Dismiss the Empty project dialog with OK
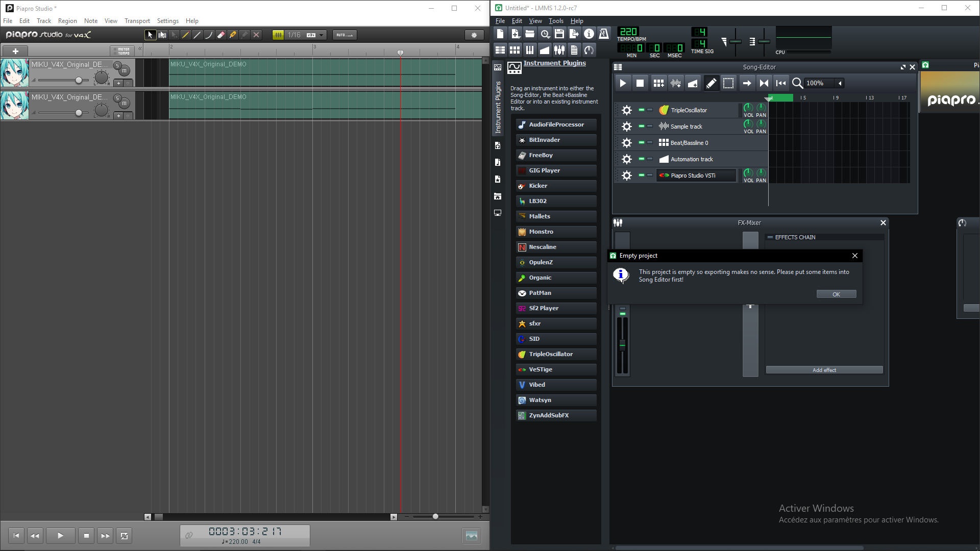 (x=836, y=294)
